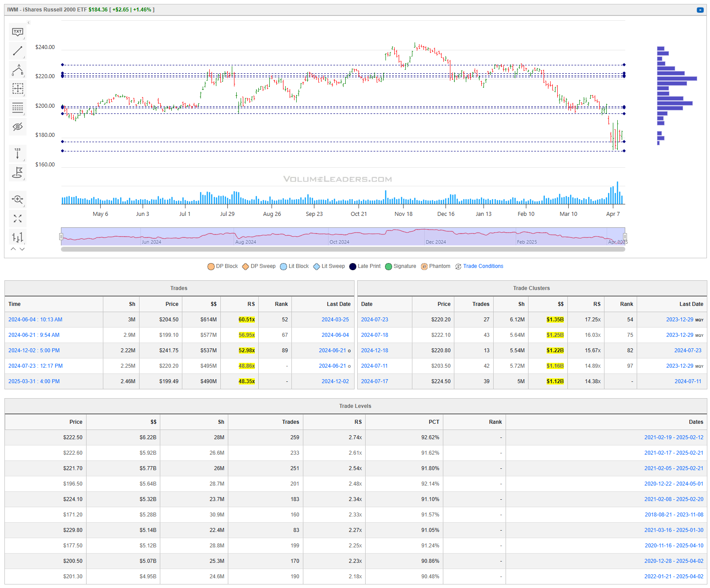This screenshot has height=588, width=710.
Task: Toggle Late Print legend marker
Action: point(353,267)
